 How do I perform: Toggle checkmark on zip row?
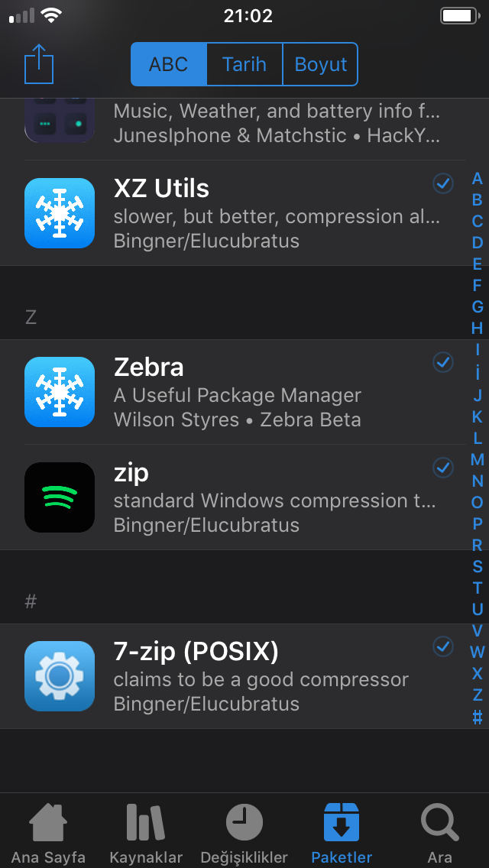click(443, 468)
